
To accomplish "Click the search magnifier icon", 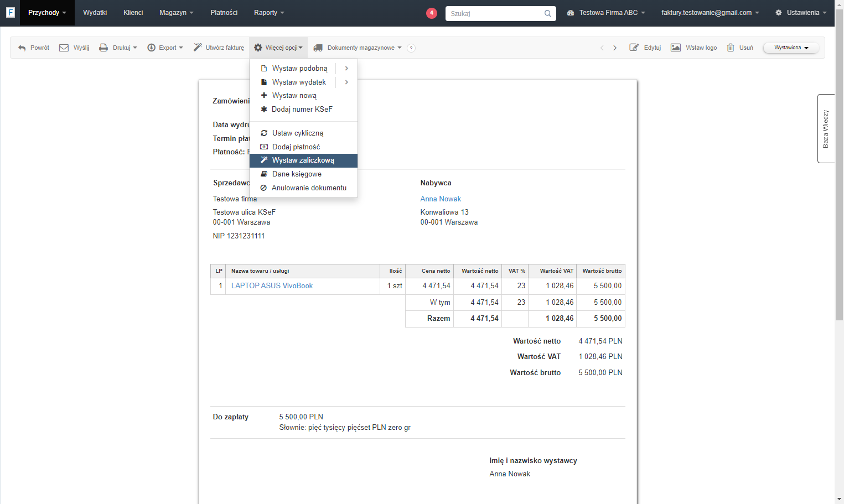I will point(547,13).
